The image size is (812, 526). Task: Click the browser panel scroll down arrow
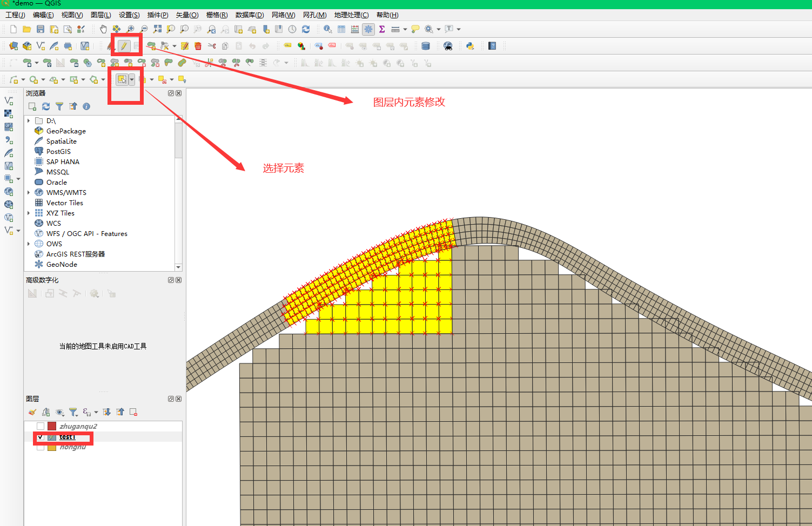pos(178,267)
